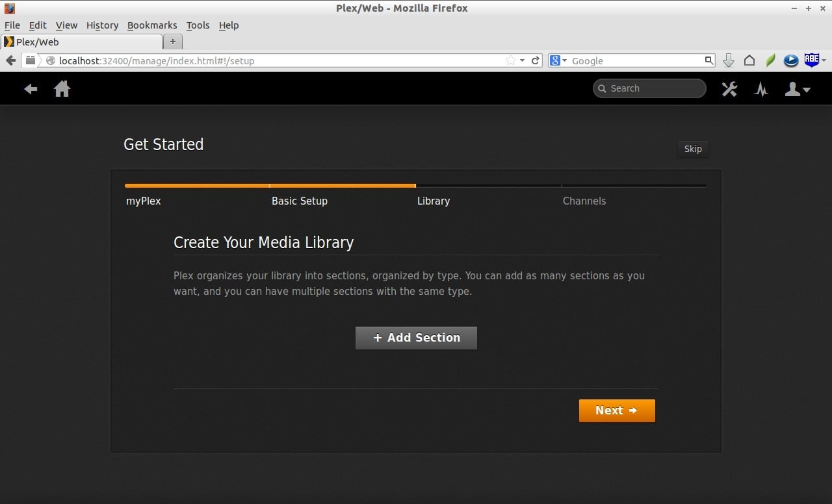Open the Plex user account menu

click(x=797, y=89)
